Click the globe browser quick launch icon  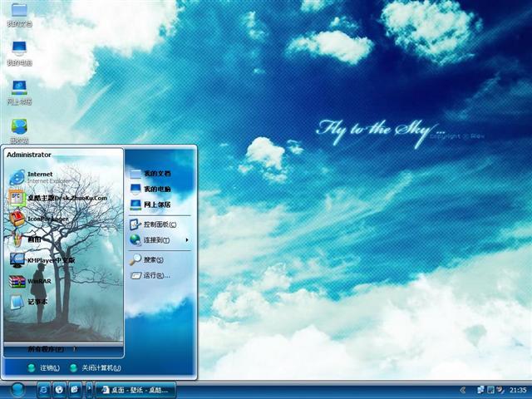[x=59, y=390]
